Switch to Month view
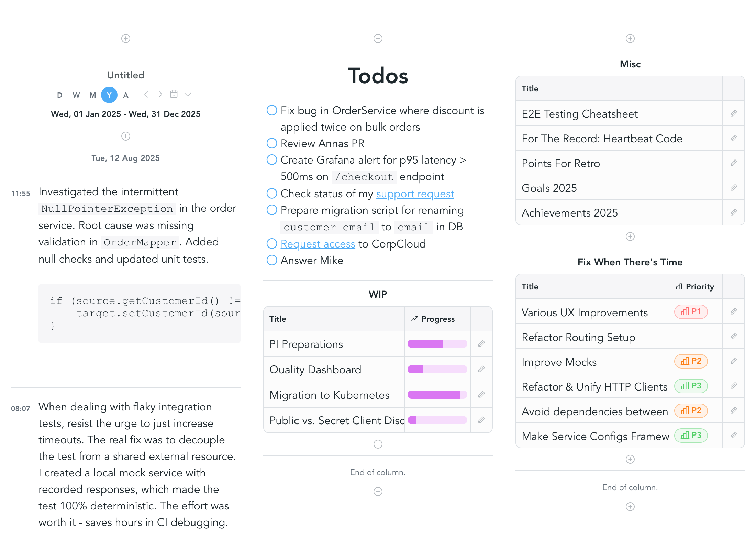 (92, 95)
